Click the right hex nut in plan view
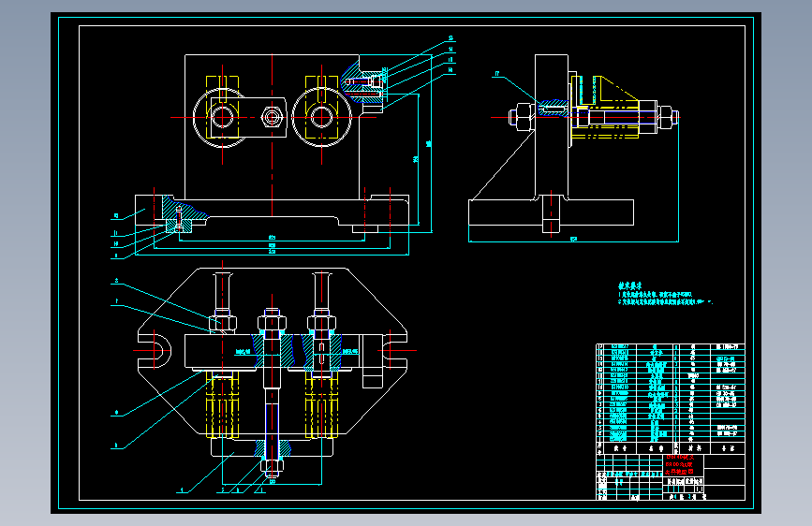812x526 pixels. coord(321,323)
